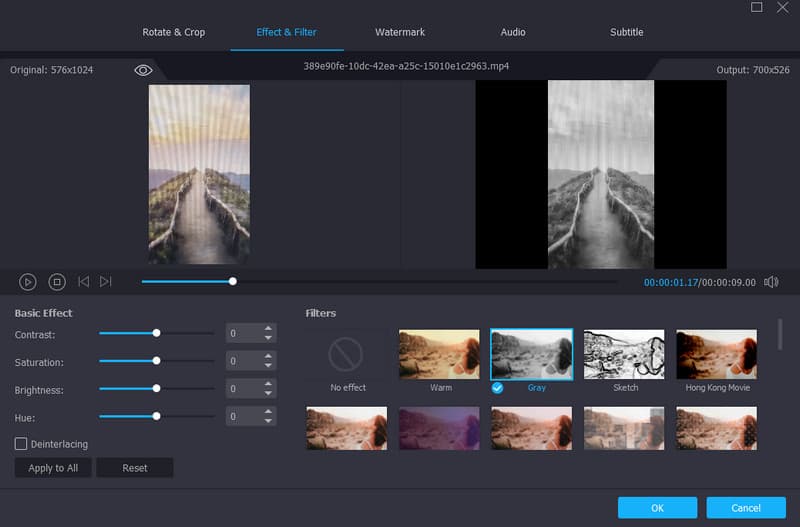800x527 pixels.
Task: Click the playback progress slider knob
Action: point(233,281)
